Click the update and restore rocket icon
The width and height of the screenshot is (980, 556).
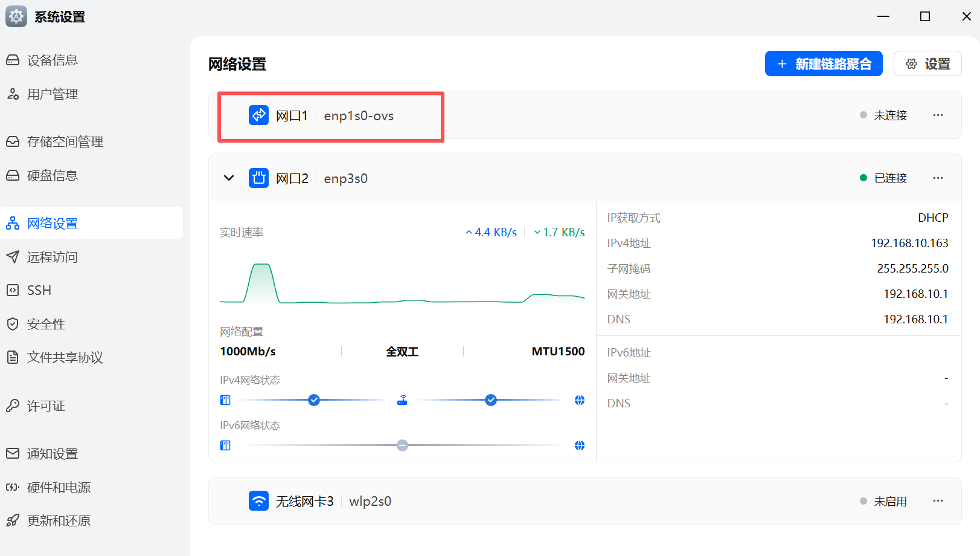pos(13,520)
